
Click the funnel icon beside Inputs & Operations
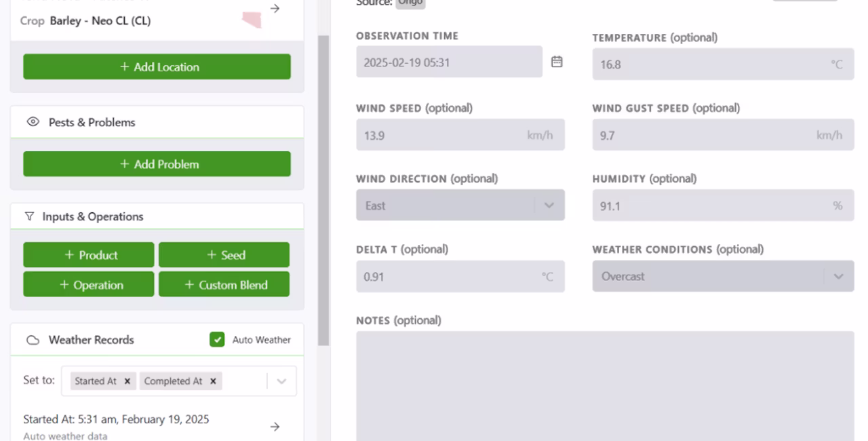29,217
